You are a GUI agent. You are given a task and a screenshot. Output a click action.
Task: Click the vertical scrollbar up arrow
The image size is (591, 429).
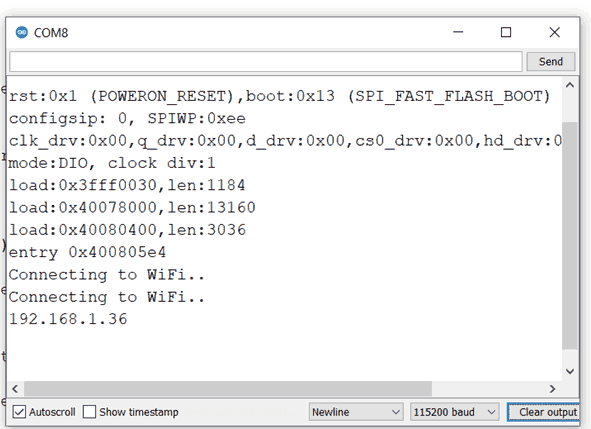570,86
